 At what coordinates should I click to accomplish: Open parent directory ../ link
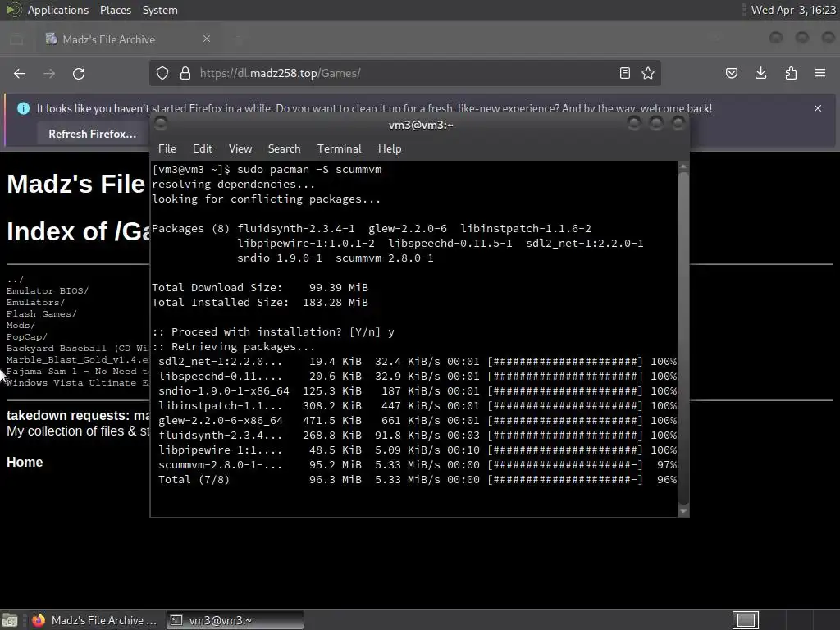15,279
